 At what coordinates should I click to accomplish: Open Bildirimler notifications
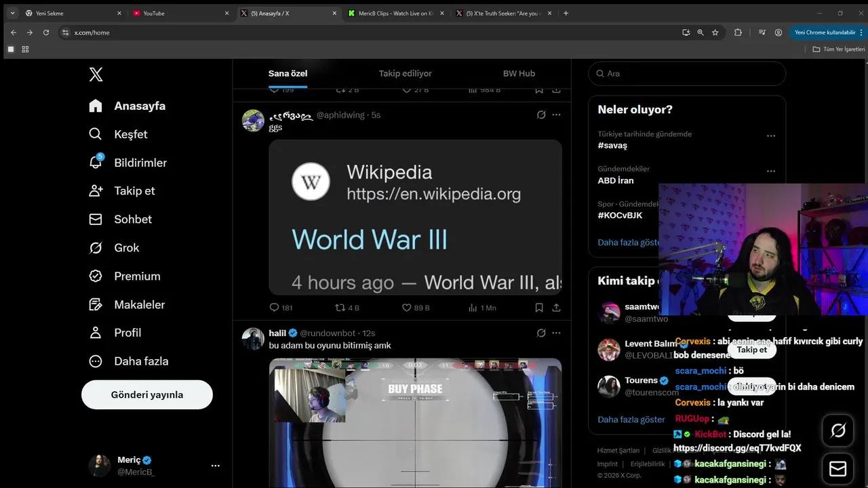point(127,163)
